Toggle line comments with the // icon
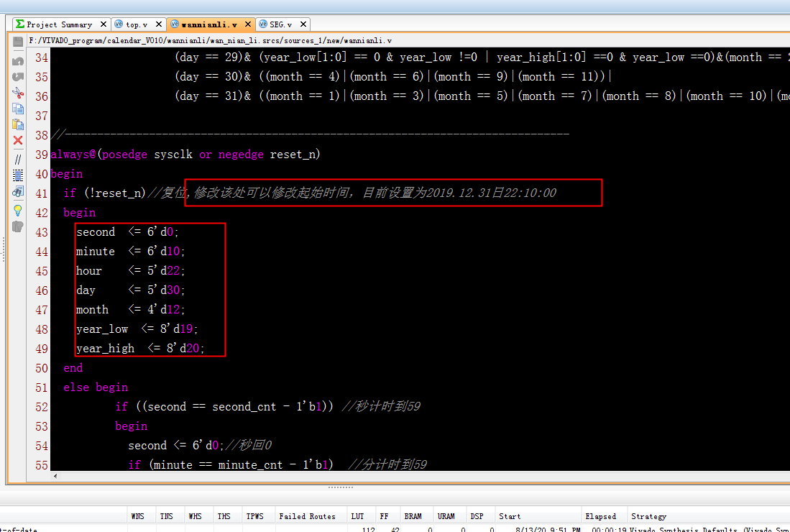Viewport: 790px width, 532px height. pos(18,160)
